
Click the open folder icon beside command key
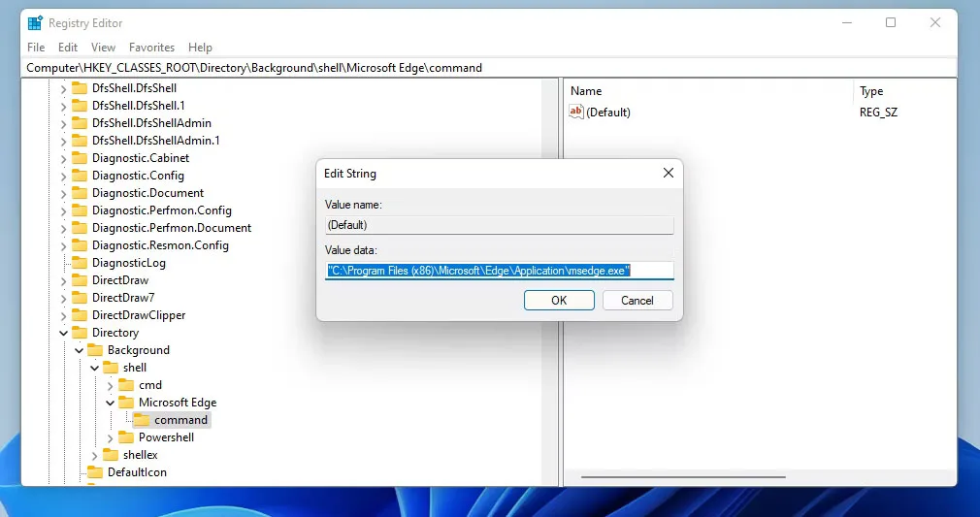pos(142,420)
